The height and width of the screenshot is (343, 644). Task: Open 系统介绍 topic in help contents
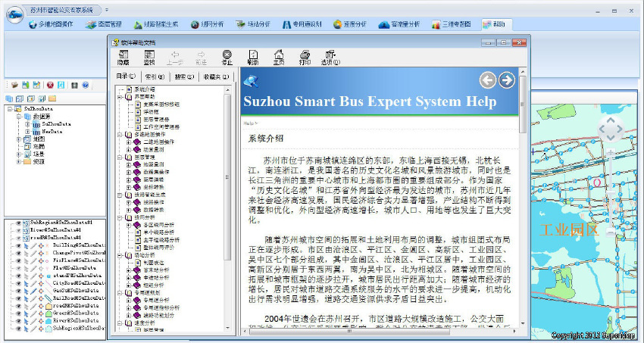pos(145,89)
